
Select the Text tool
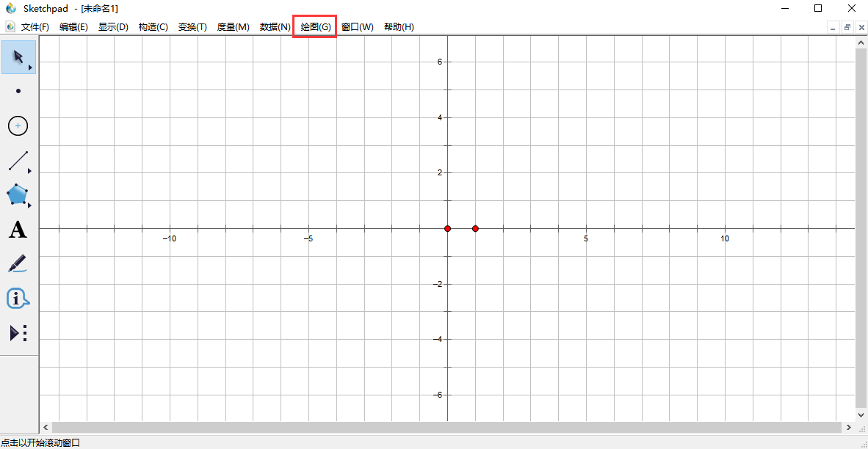[18, 230]
